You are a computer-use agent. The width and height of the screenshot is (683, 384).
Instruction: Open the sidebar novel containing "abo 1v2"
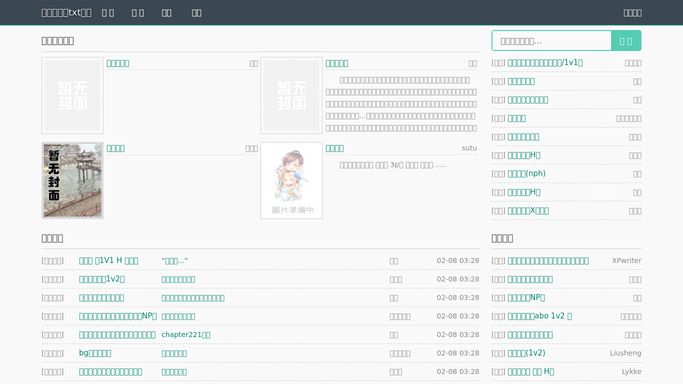click(540, 316)
